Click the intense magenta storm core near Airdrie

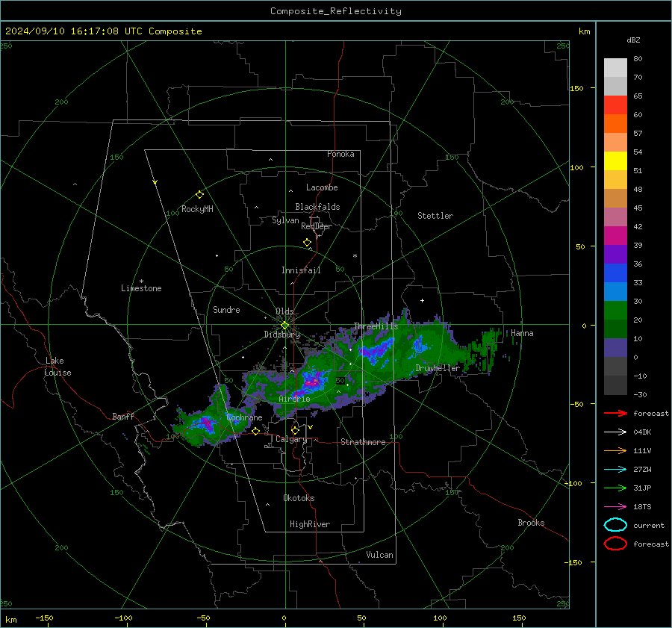(x=311, y=382)
